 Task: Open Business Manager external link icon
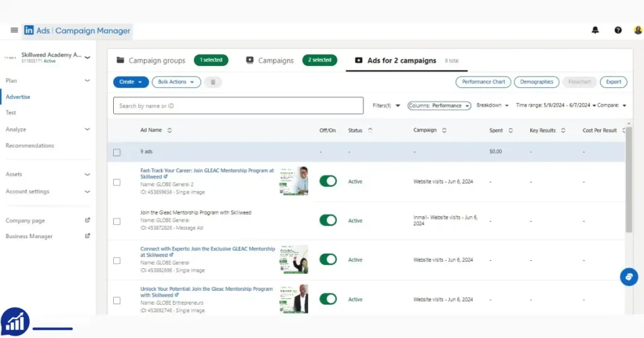[87, 236]
